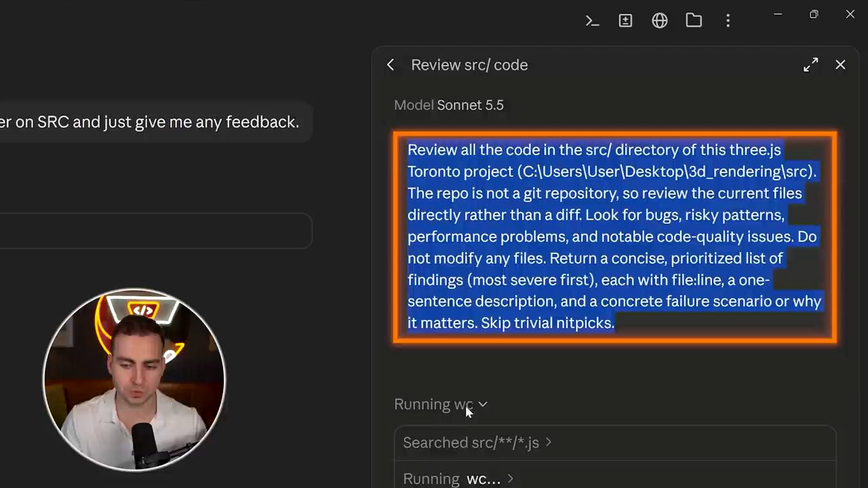
Task: Go back using the arrow beside 'Review src/ code'
Action: [391, 65]
